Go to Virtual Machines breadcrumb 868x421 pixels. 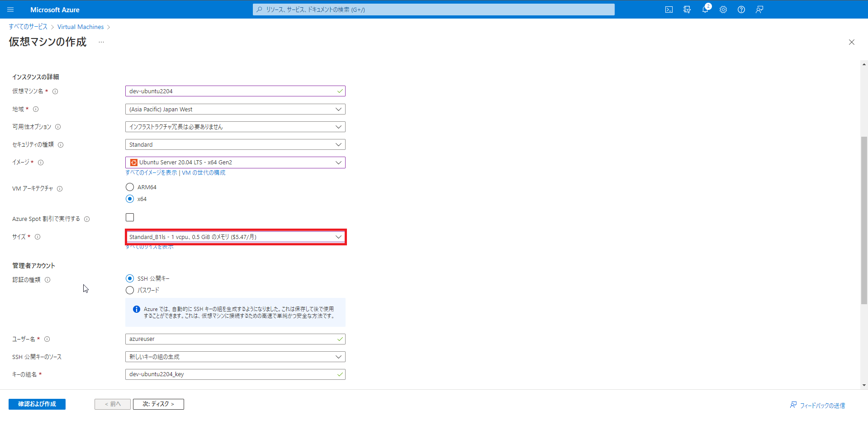tap(81, 27)
